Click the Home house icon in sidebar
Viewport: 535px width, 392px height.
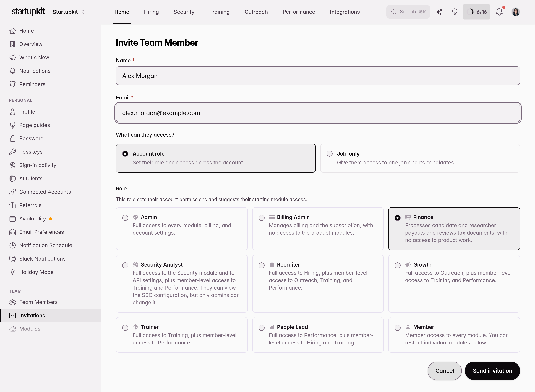click(13, 31)
